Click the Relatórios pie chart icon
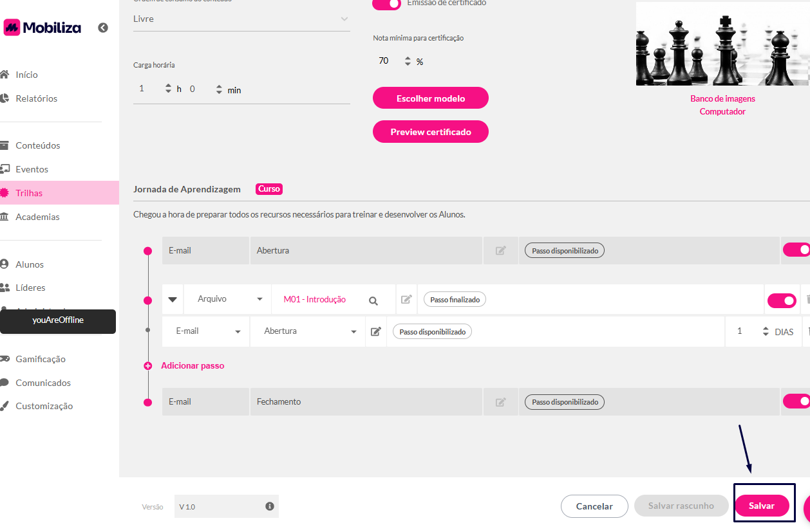 click(4, 98)
